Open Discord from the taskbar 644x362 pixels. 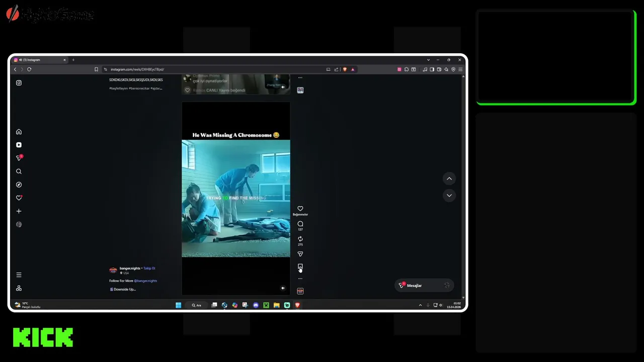(x=256, y=305)
